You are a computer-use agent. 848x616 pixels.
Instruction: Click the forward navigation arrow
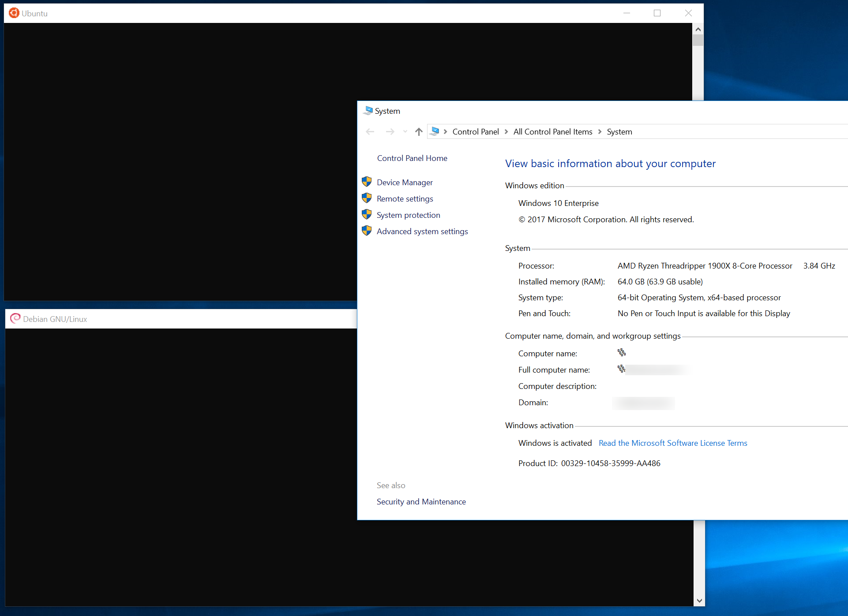pyautogui.click(x=390, y=131)
